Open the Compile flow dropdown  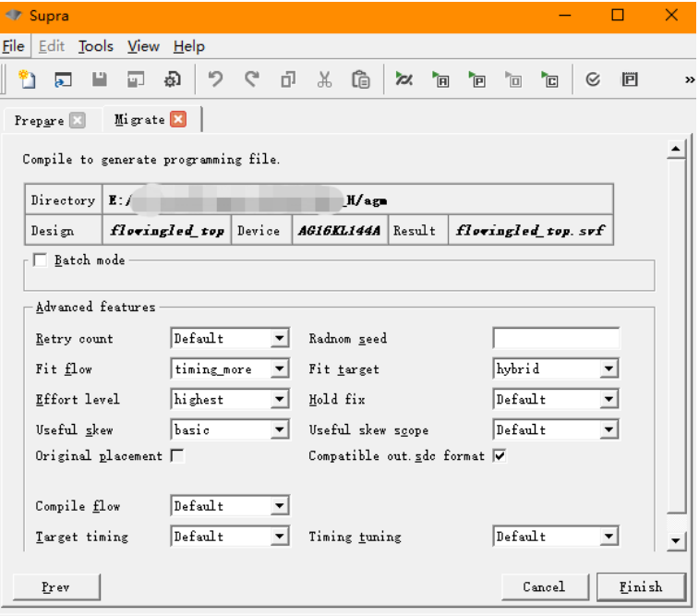pos(230,506)
